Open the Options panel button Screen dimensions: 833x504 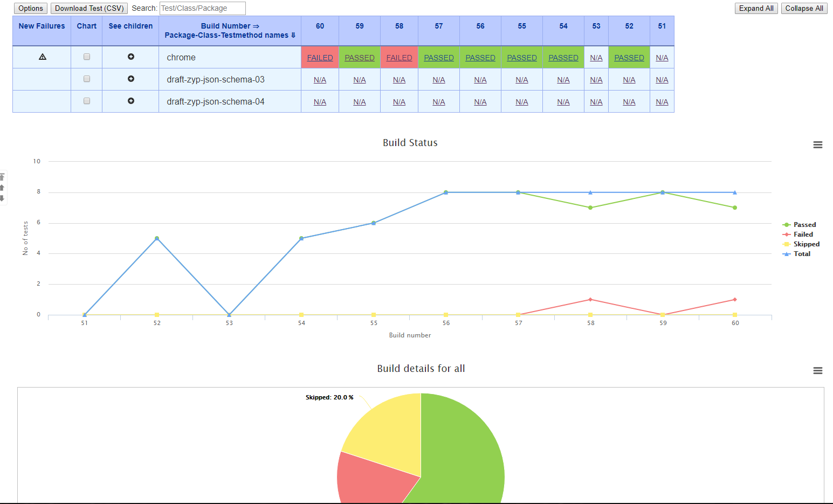pos(31,8)
